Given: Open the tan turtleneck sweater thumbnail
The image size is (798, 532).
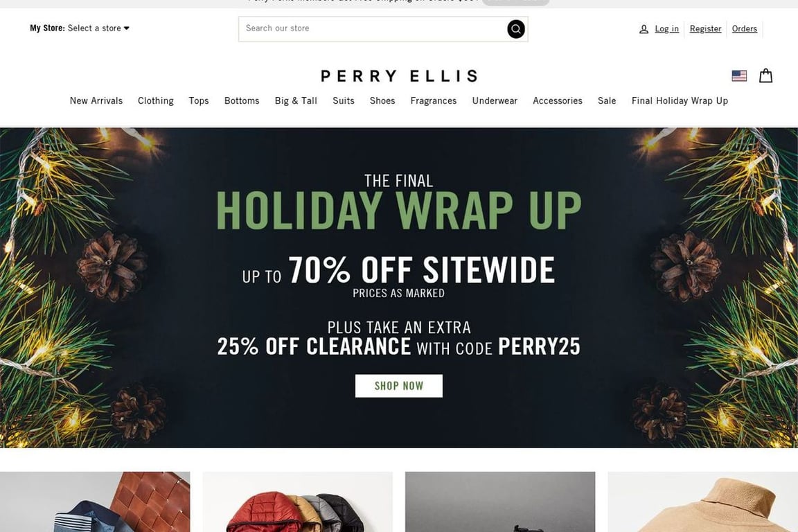Looking at the screenshot, I should pyautogui.click(x=703, y=502).
